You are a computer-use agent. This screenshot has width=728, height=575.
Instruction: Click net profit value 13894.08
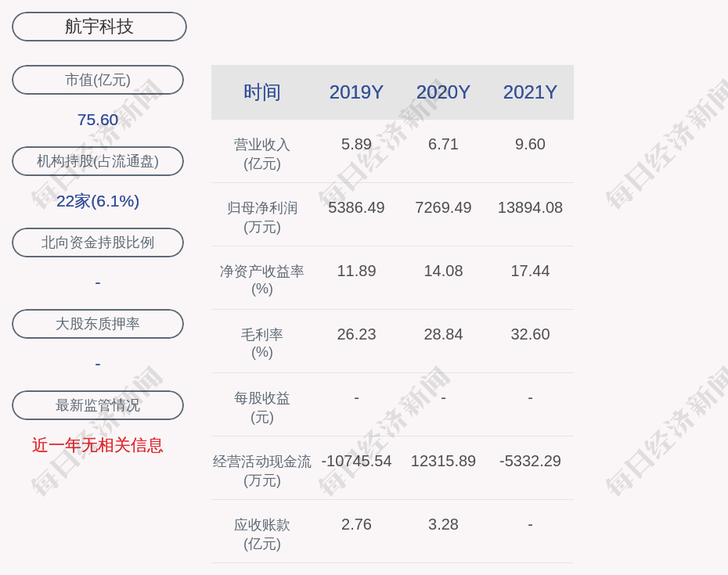[x=530, y=207]
